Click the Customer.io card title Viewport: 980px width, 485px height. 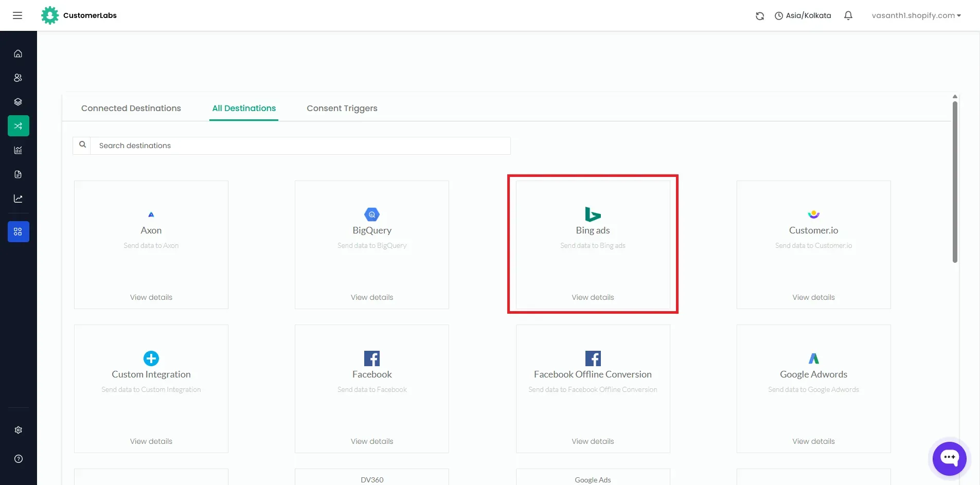[x=814, y=230]
